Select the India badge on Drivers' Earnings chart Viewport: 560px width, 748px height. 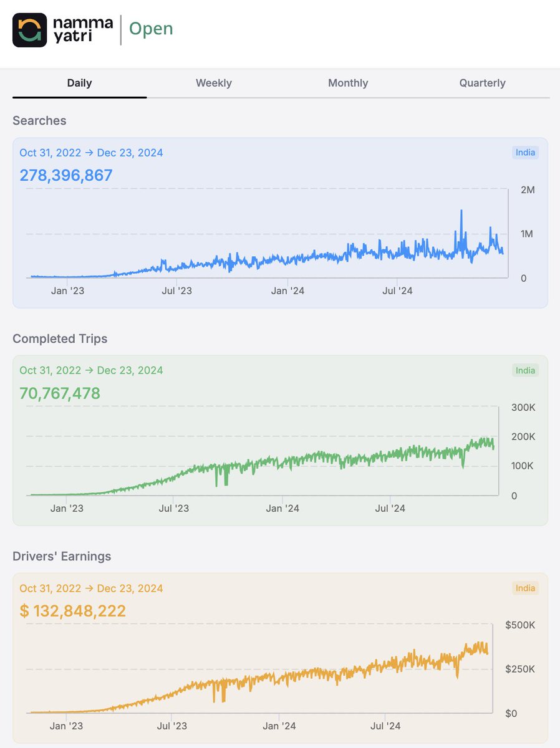click(x=525, y=588)
